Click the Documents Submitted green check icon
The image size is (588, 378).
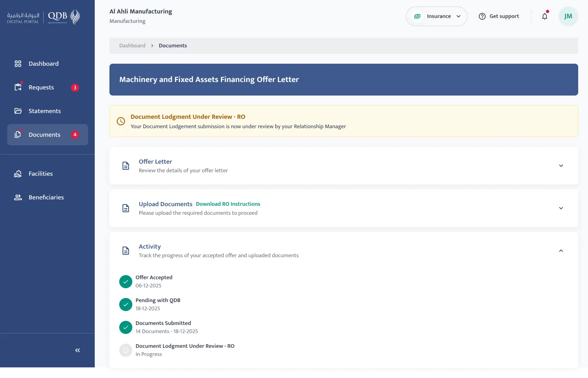(x=126, y=327)
